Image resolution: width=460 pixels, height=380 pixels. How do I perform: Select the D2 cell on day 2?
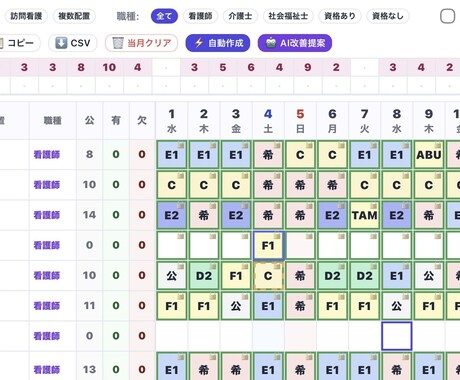204,276
